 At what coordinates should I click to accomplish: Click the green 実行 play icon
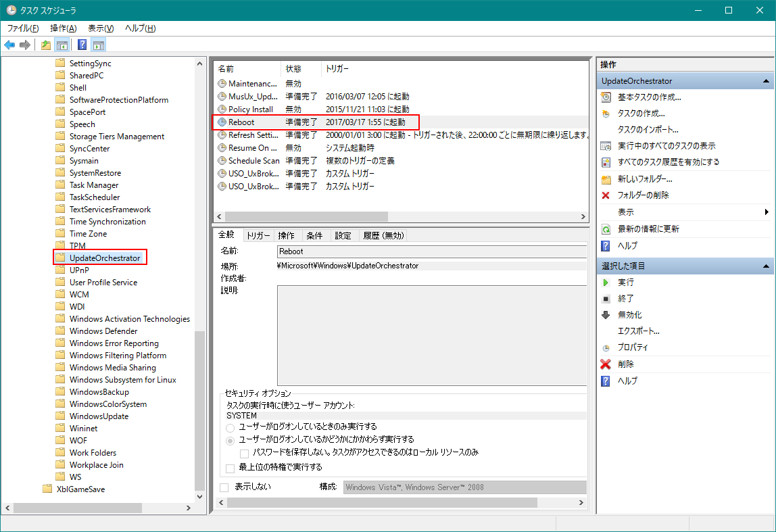click(606, 283)
